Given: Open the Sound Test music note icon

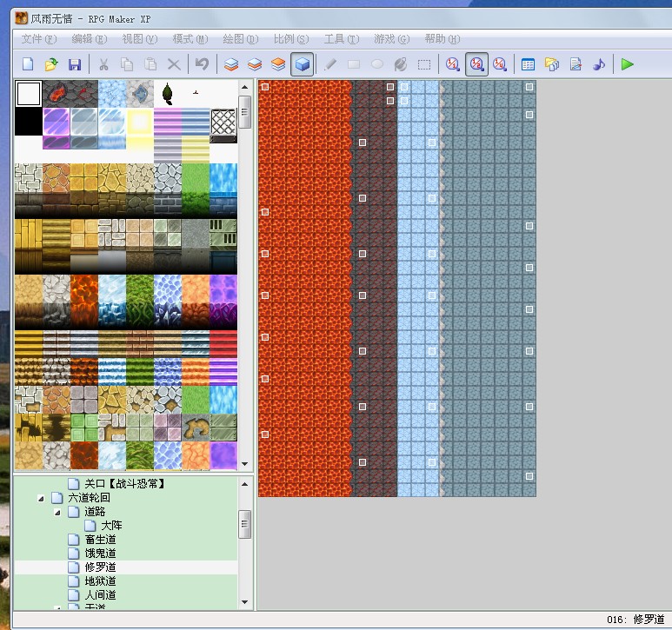Looking at the screenshot, I should [599, 64].
